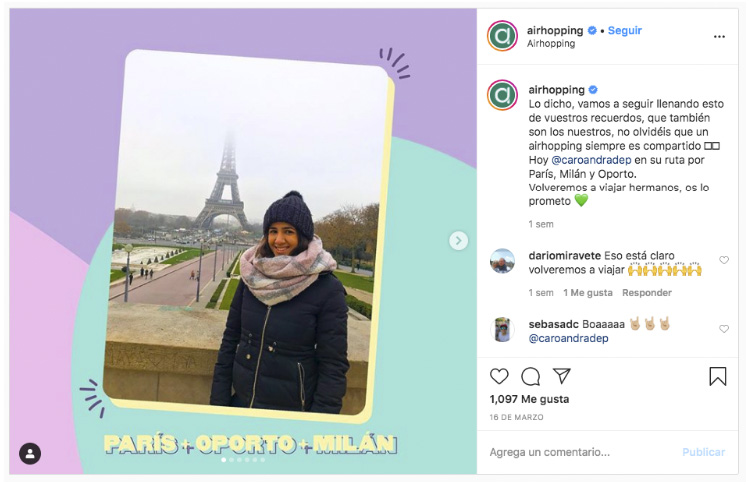The height and width of the screenshot is (485, 749).
Task: Open airhopping profile picture in the header
Action: click(x=502, y=36)
